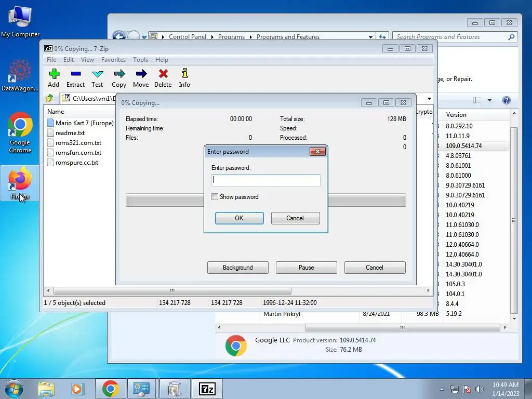
Task: Tick the Show password checkbox
Action: coord(215,197)
